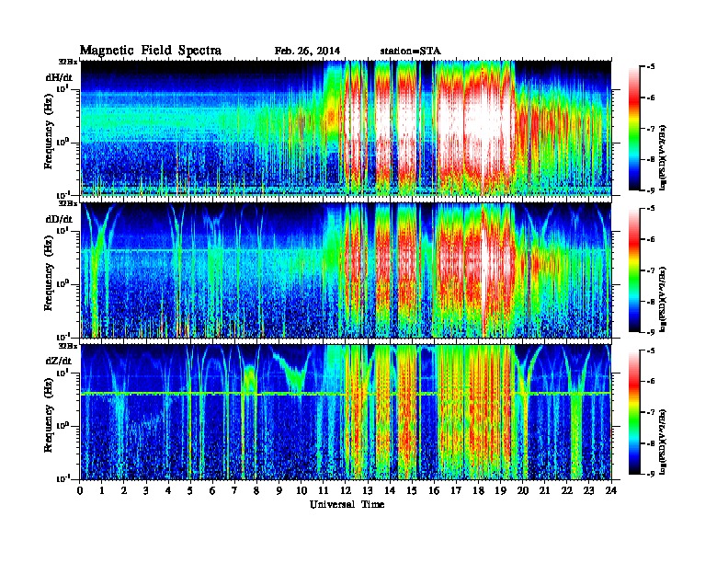Viewport: 728px width, 563px height.
Task: Click the time axis tick label "21"
Action: coord(544,490)
